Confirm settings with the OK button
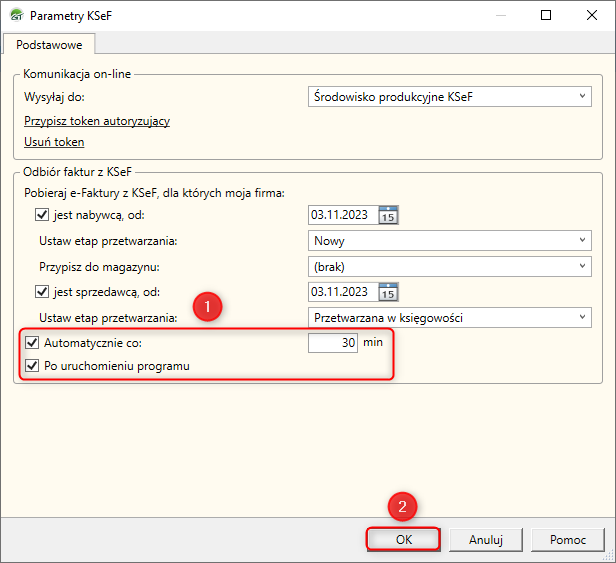The width and height of the screenshot is (616, 563). click(404, 539)
